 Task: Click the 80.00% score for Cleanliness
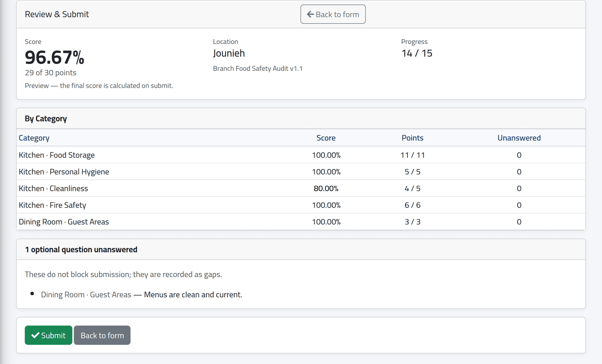(326, 188)
